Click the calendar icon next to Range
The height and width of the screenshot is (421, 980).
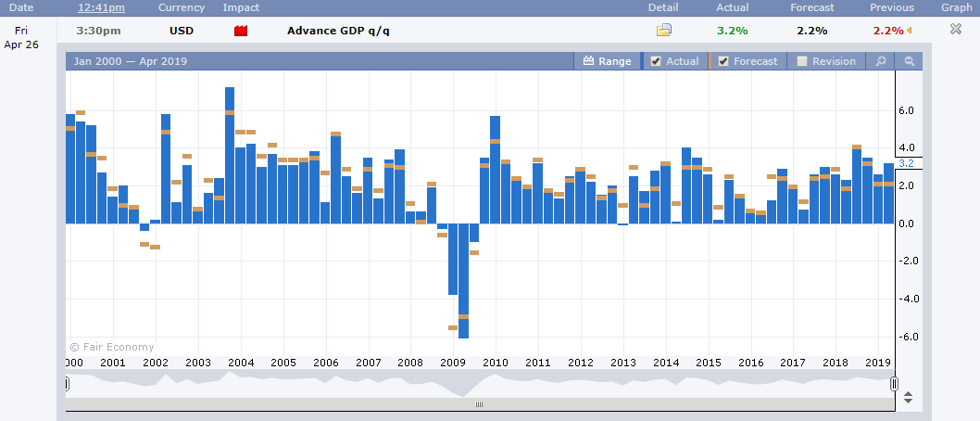[588, 61]
